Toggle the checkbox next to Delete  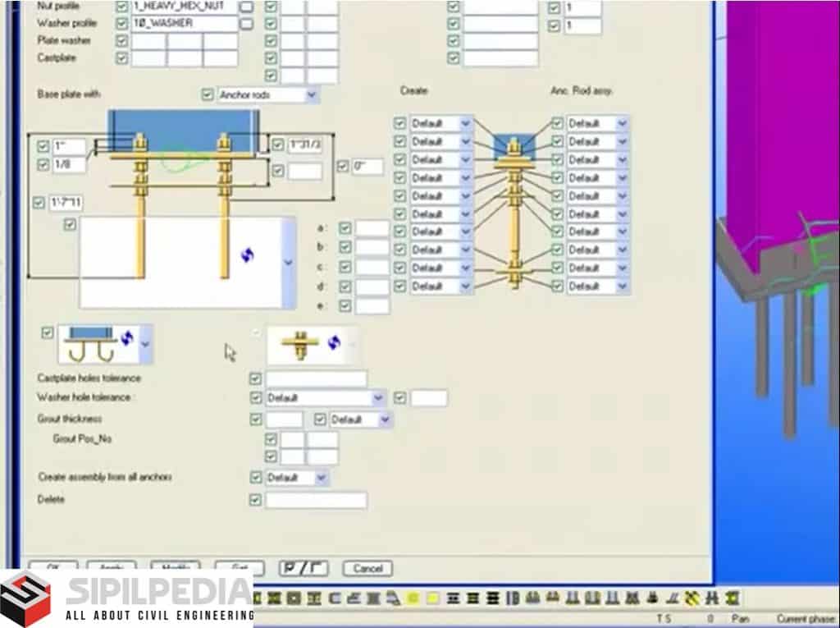point(255,499)
